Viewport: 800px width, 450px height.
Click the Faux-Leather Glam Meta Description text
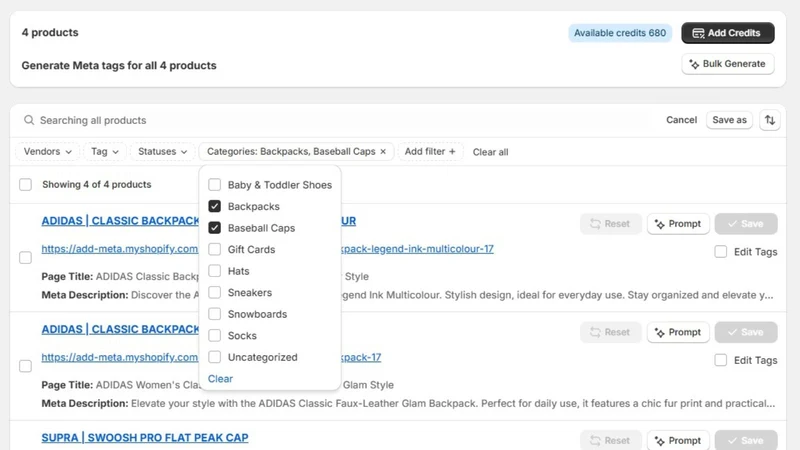pyautogui.click(x=408, y=404)
